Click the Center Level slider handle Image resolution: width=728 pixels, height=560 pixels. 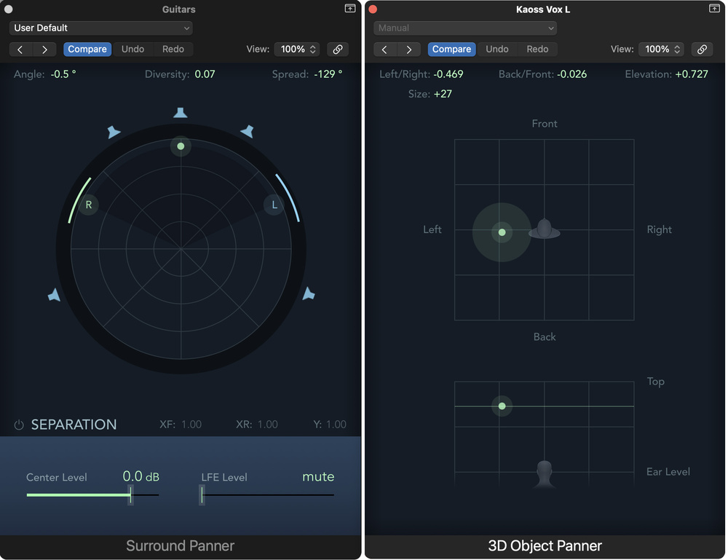(x=131, y=494)
